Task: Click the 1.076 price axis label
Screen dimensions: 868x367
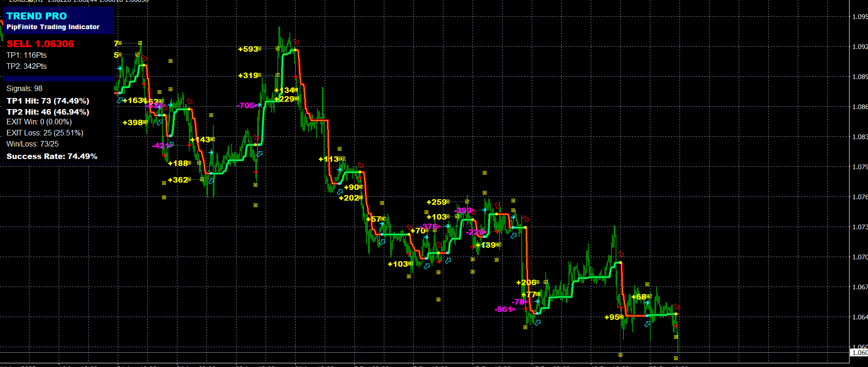Action: pos(860,197)
